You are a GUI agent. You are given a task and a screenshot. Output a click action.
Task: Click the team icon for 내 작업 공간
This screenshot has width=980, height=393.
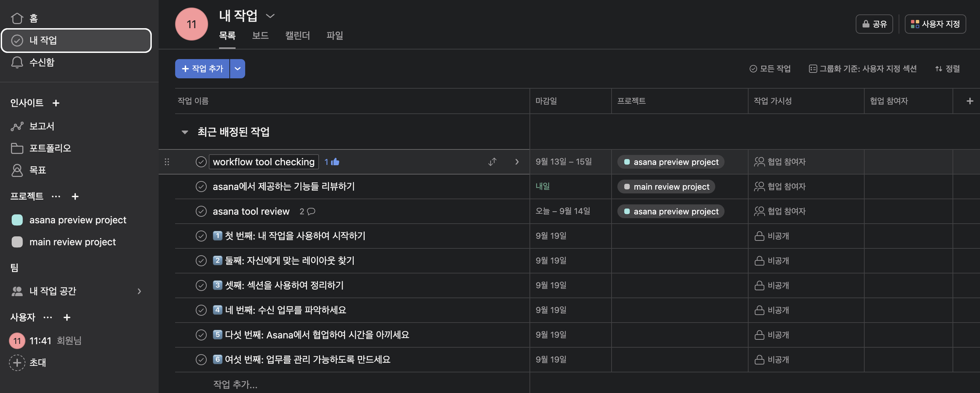(x=17, y=291)
